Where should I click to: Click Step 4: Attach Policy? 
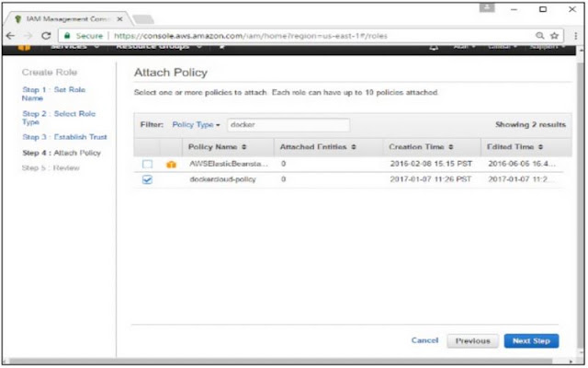pos(62,153)
